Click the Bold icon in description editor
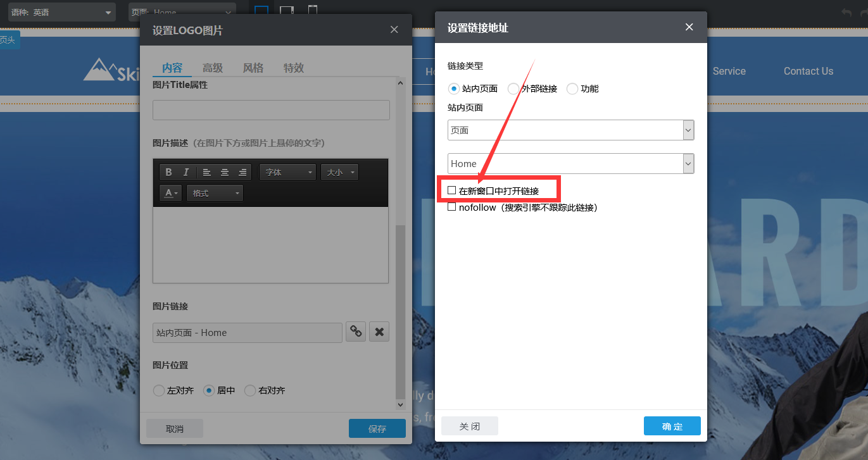 168,172
